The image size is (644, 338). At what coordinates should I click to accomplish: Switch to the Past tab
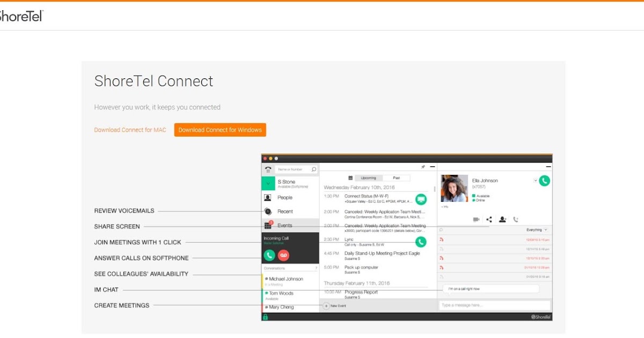[396, 178]
